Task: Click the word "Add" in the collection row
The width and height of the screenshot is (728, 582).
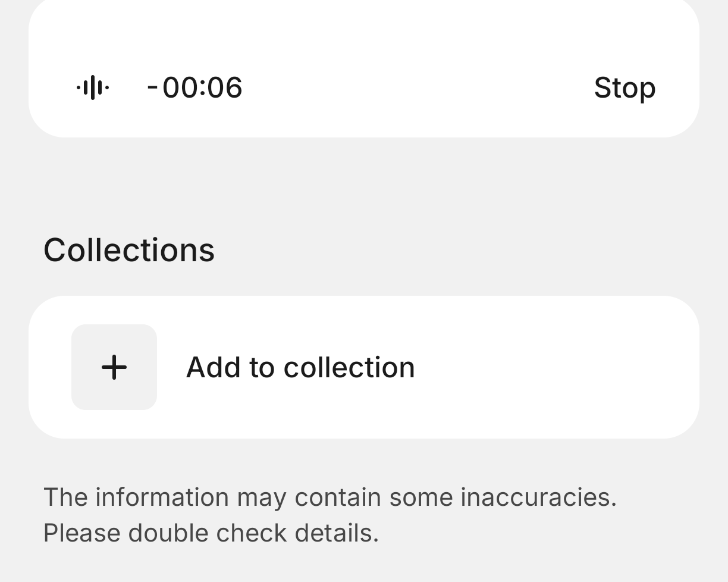Action: click(212, 367)
